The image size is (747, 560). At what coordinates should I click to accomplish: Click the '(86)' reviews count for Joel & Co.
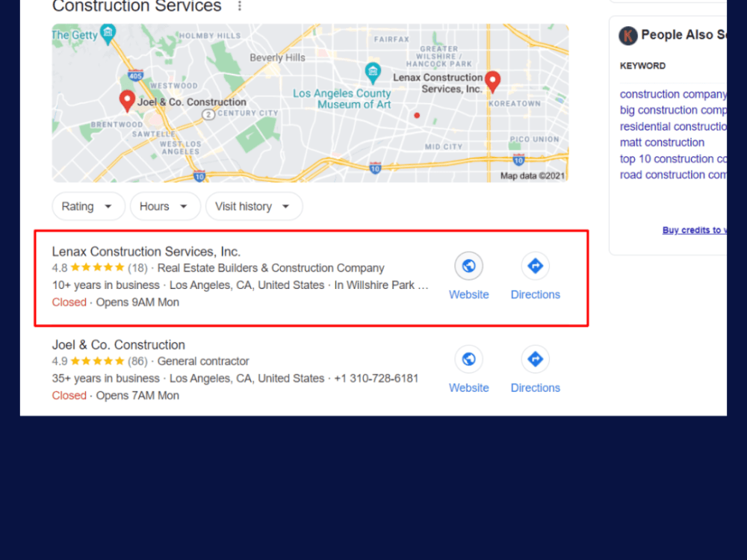tap(137, 361)
